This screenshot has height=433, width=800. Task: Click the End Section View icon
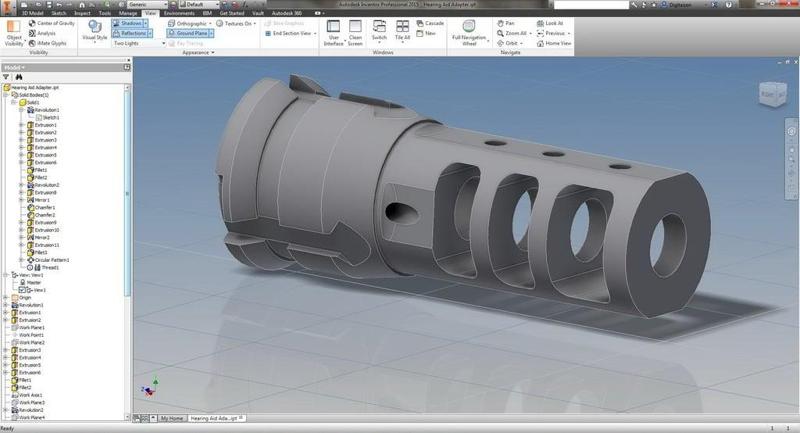click(268, 33)
